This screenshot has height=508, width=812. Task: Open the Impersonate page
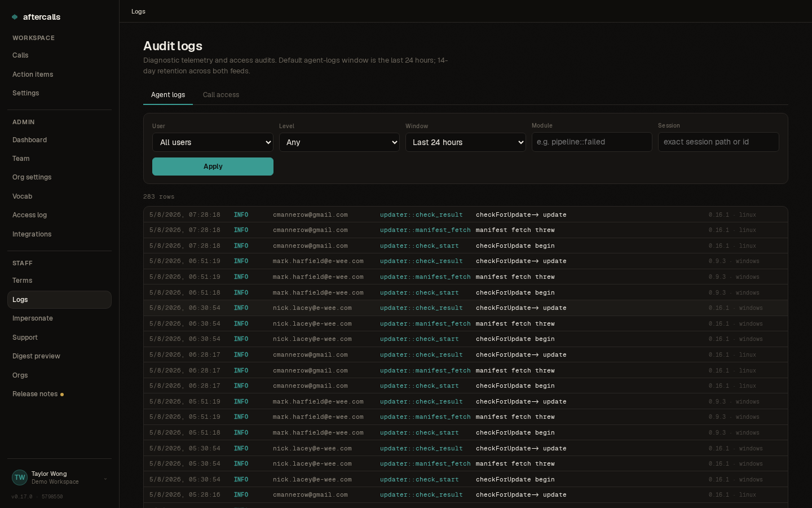click(x=59, y=318)
